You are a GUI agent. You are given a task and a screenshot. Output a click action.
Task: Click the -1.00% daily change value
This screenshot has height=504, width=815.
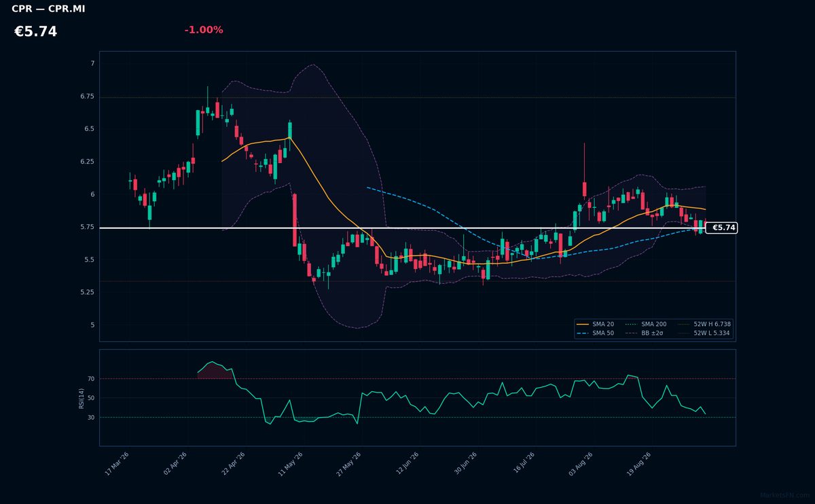coord(204,30)
